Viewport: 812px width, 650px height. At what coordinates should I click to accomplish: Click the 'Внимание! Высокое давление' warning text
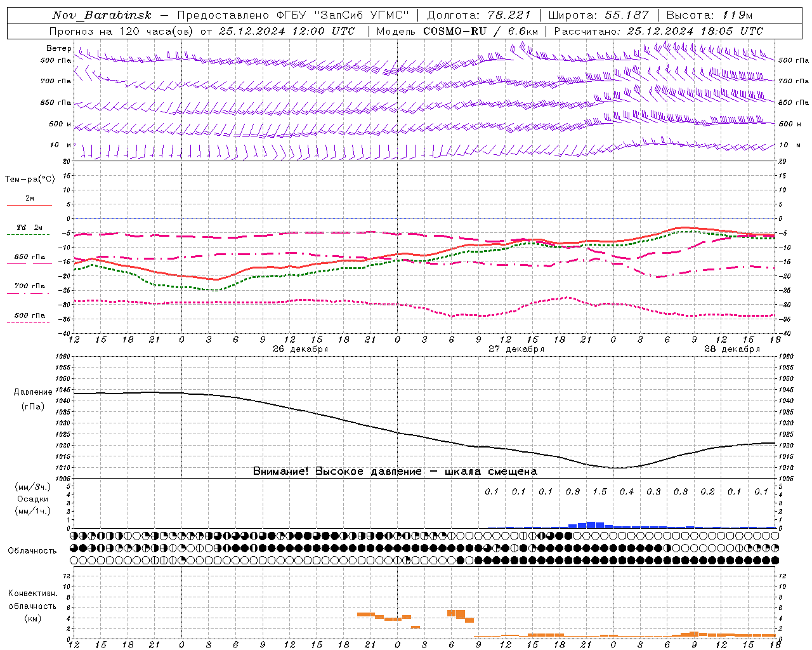coord(337,471)
